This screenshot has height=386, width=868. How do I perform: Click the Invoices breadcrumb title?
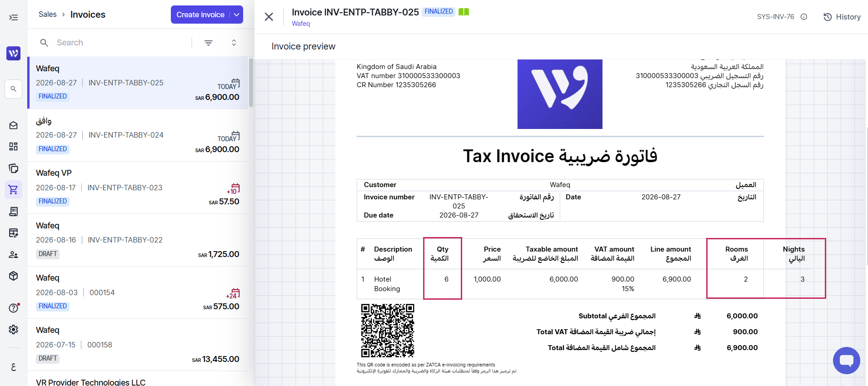pos(88,15)
